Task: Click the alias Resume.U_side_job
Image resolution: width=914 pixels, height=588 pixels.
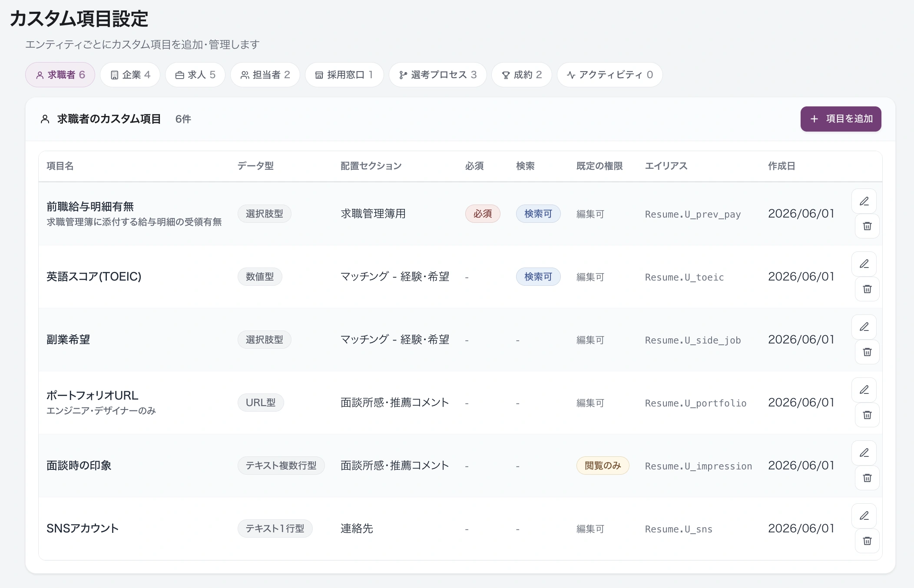Action: tap(692, 340)
